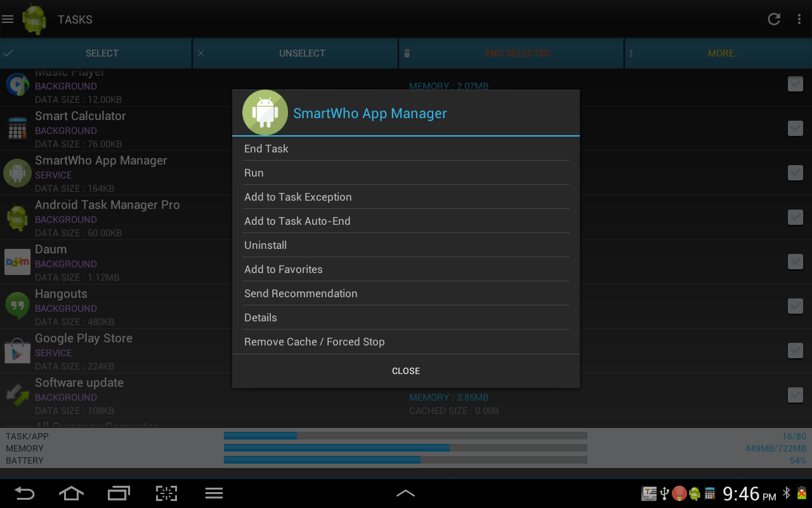Tap the Smart Calculator app icon
Screen dimensions: 812x508
[x=18, y=128]
